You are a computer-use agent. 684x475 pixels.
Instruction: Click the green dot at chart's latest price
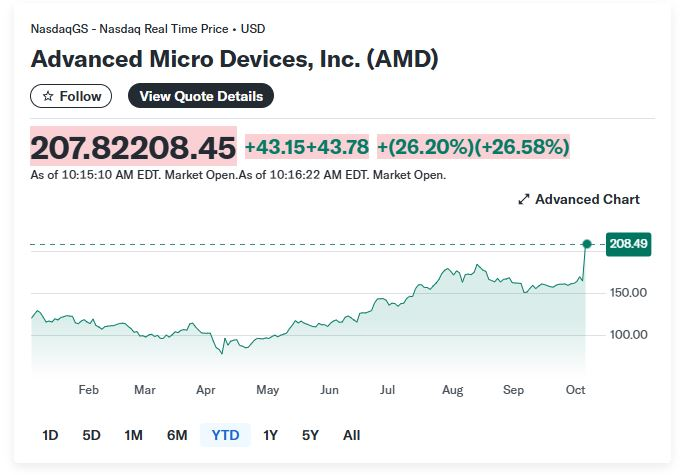click(587, 244)
